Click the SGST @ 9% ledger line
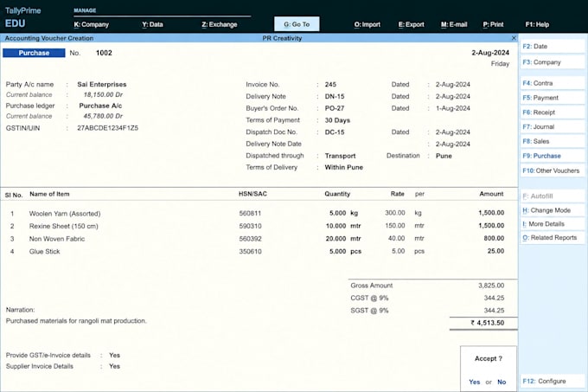 pyautogui.click(x=427, y=311)
